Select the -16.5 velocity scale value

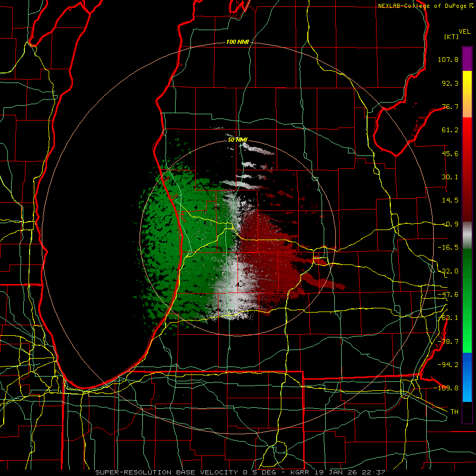click(448, 248)
